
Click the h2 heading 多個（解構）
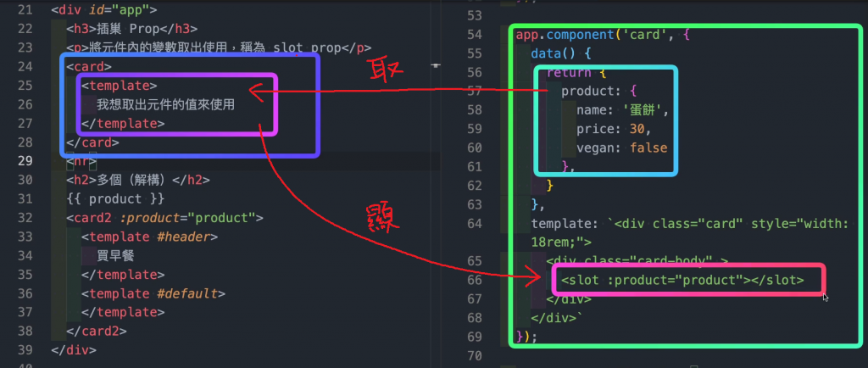point(138,180)
